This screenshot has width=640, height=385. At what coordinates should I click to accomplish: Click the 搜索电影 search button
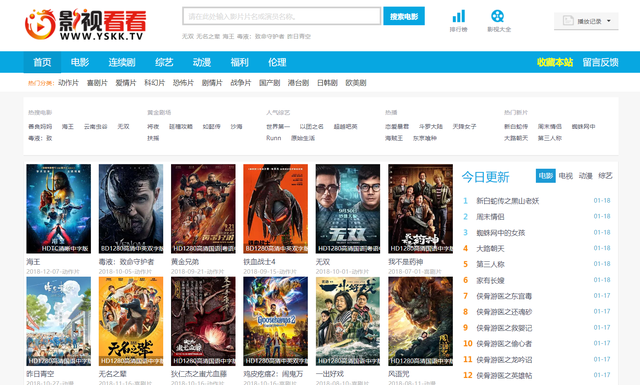pos(404,16)
